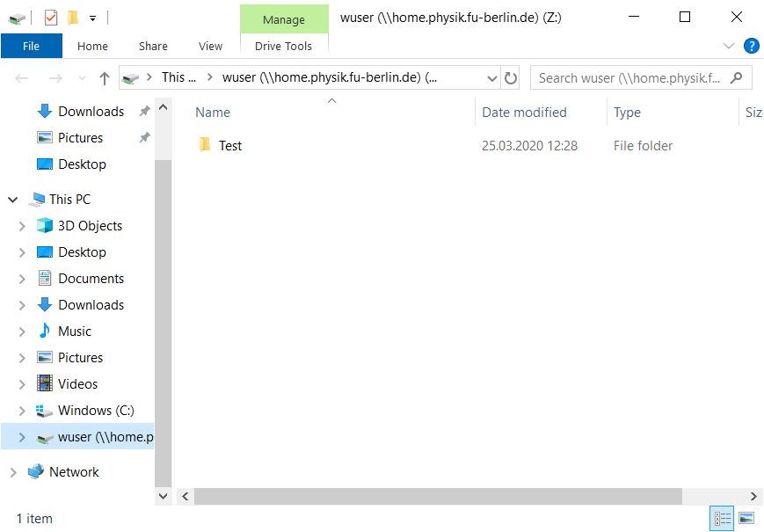764x532 pixels.
Task: Click horizontal scrollbar left arrow
Action: 186,497
